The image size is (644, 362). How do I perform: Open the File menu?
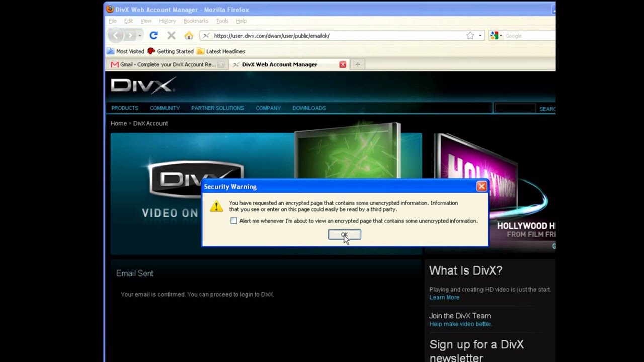click(113, 21)
